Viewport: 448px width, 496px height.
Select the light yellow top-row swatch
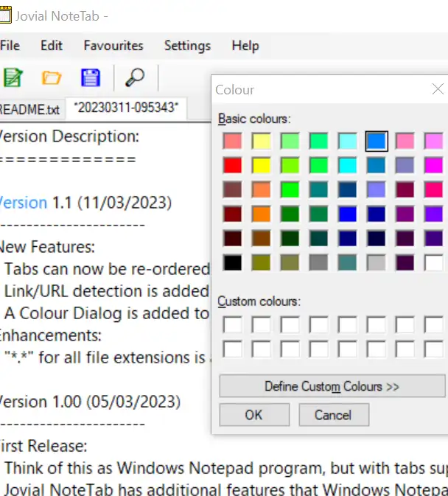coord(261,141)
